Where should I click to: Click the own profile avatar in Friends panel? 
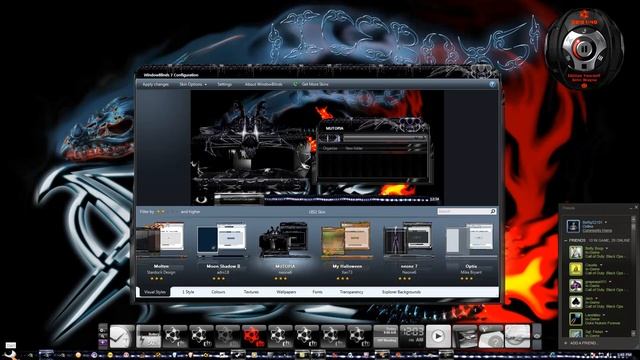point(573,226)
